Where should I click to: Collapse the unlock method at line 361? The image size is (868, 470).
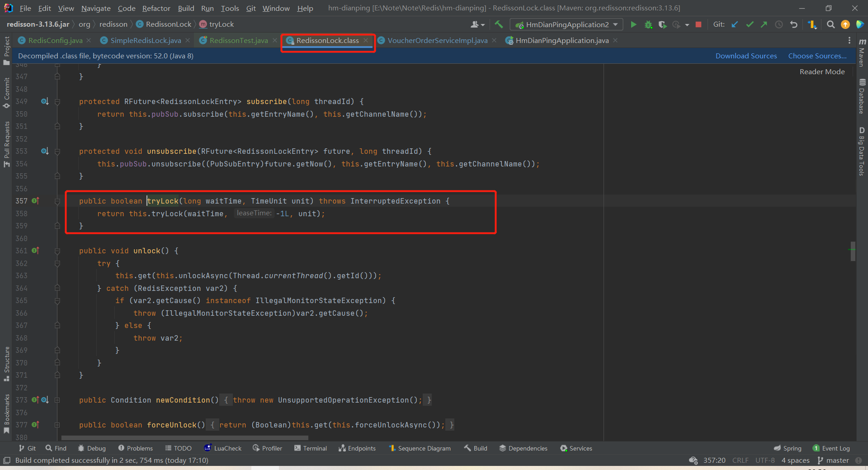(57, 251)
